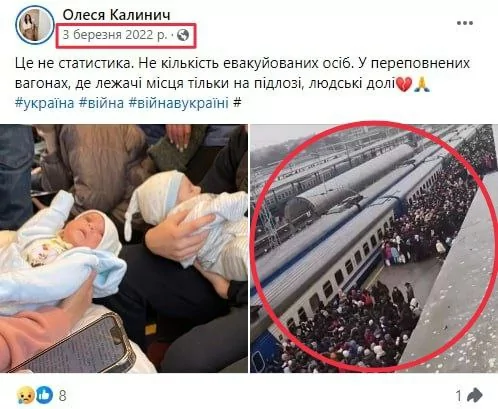498x409 pixels.
Task: Click the globe public-audience icon
Action: click(x=183, y=35)
